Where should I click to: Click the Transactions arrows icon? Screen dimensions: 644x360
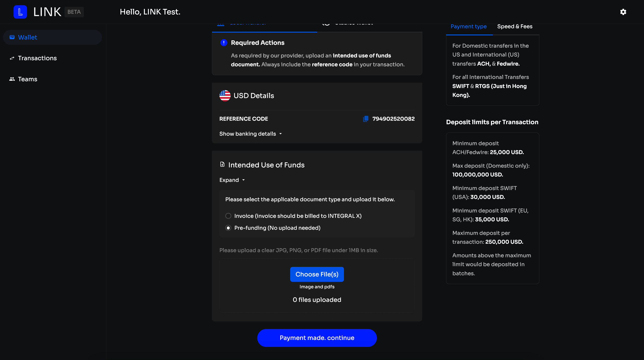tap(12, 58)
